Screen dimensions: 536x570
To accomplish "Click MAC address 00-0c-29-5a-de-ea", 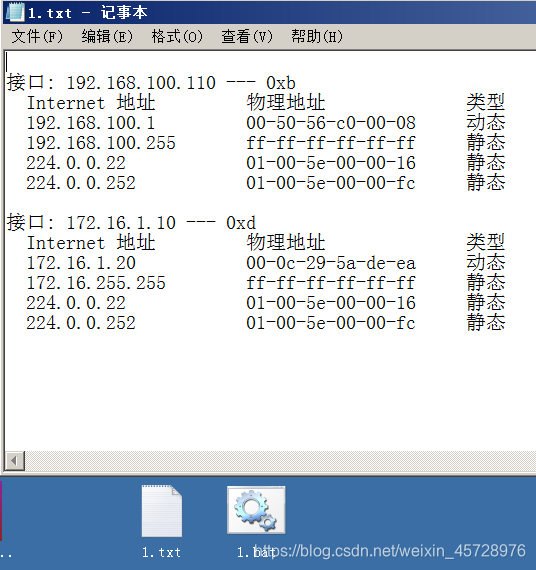I will coord(331,263).
